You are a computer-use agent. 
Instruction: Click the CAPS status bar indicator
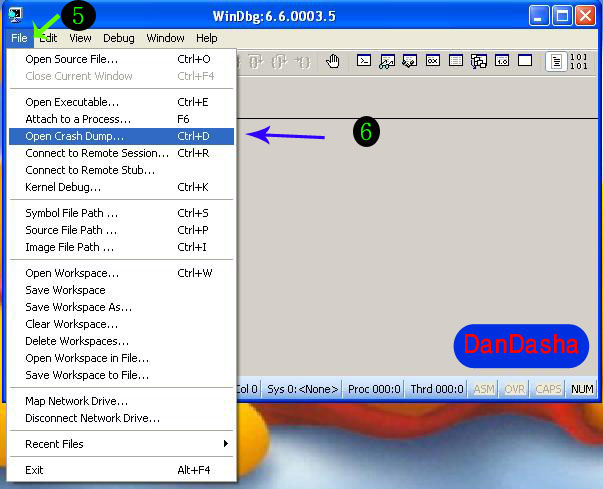click(x=548, y=389)
